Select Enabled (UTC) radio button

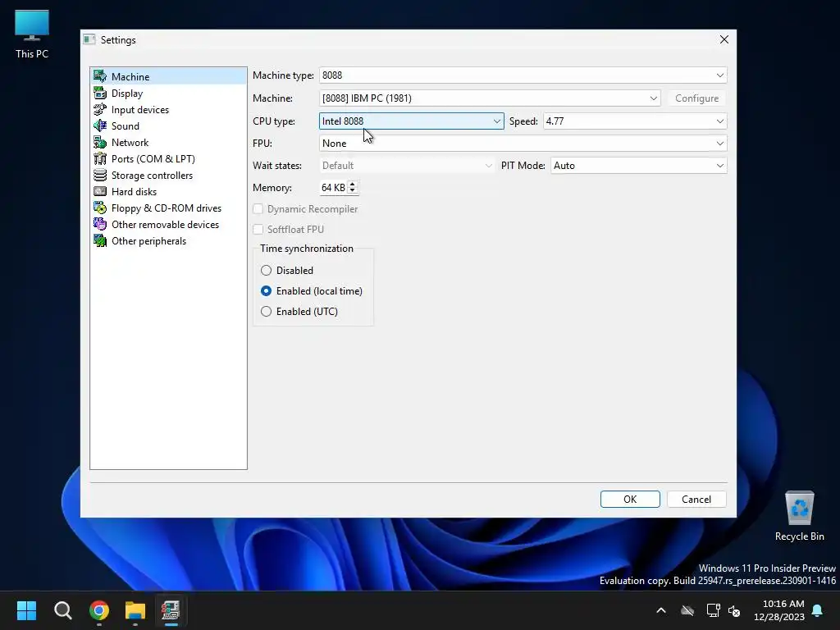pos(266,311)
